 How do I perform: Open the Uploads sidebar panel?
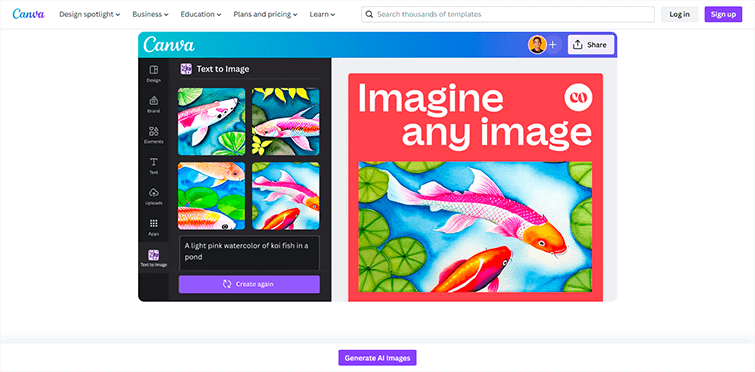pos(154,196)
